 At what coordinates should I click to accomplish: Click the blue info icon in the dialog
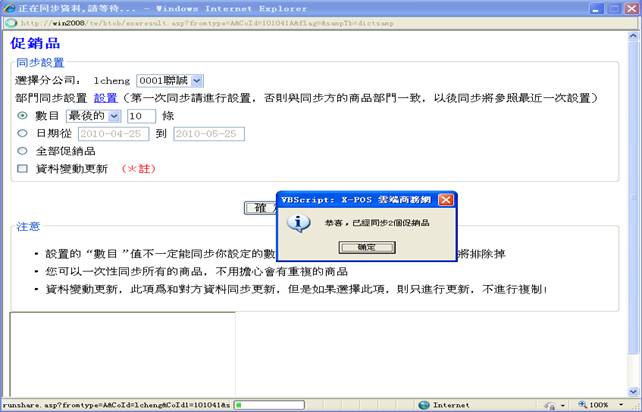(x=297, y=223)
